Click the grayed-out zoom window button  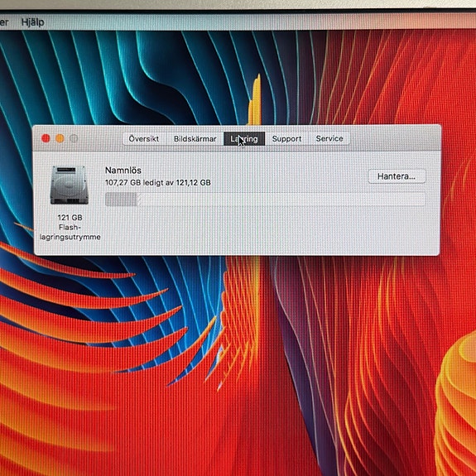tap(74, 138)
